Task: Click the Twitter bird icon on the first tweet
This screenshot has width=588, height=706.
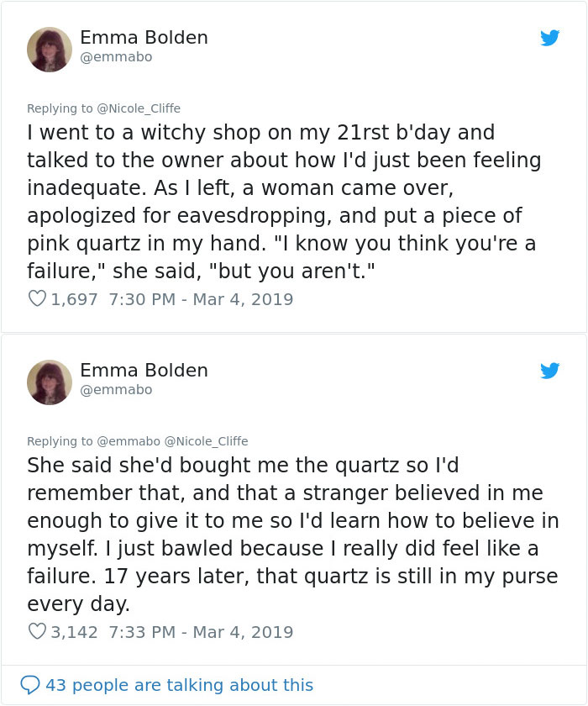Action: point(550,38)
